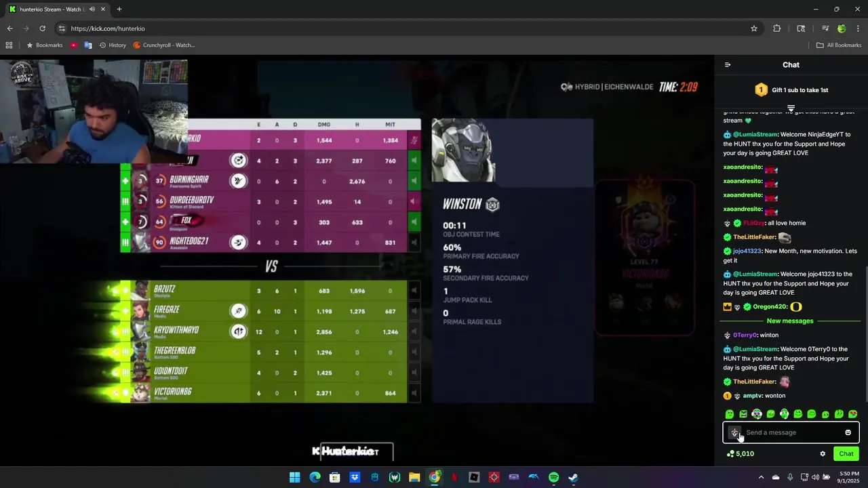The height and width of the screenshot is (488, 868).
Task: Click the stream video player area
Action: 357,260
